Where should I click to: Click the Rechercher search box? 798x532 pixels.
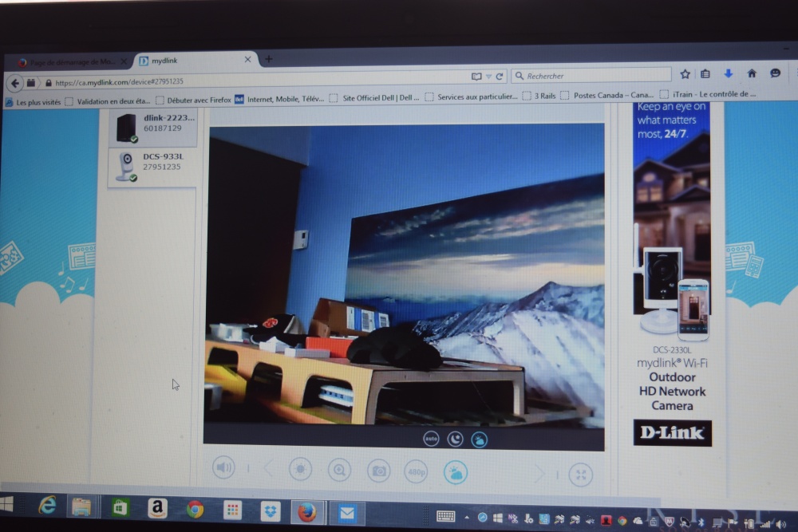click(591, 75)
